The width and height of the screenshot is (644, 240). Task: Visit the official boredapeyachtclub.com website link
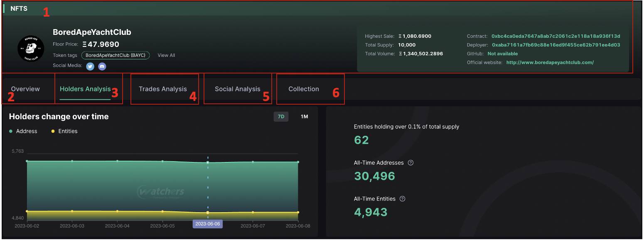click(550, 62)
